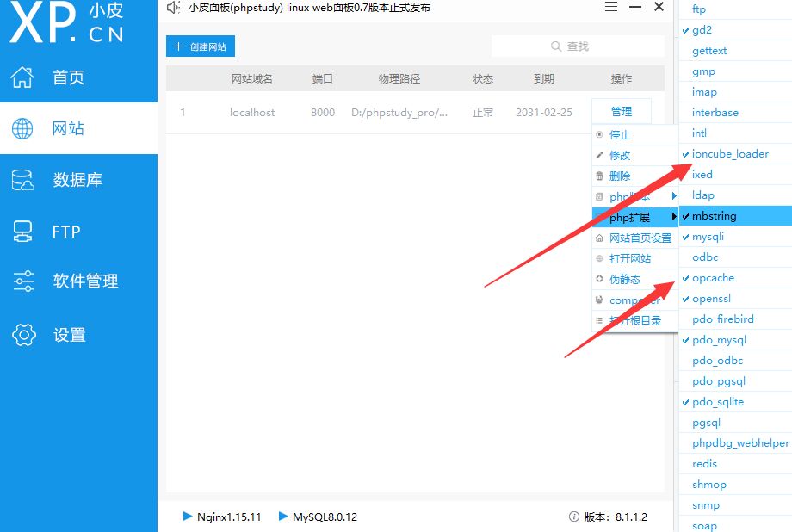The width and height of the screenshot is (792, 532).
Task: Open the hamburger menu icon in title bar
Action: point(611,7)
